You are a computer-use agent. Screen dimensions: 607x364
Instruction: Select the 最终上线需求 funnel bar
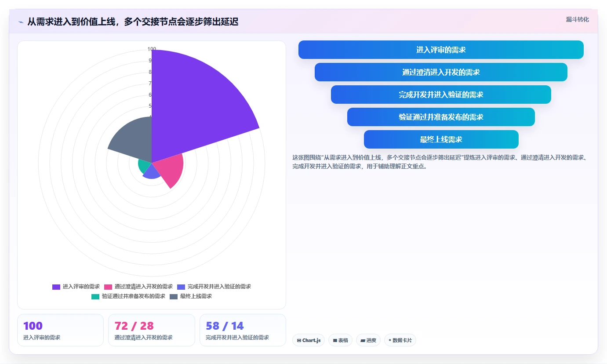tap(441, 139)
